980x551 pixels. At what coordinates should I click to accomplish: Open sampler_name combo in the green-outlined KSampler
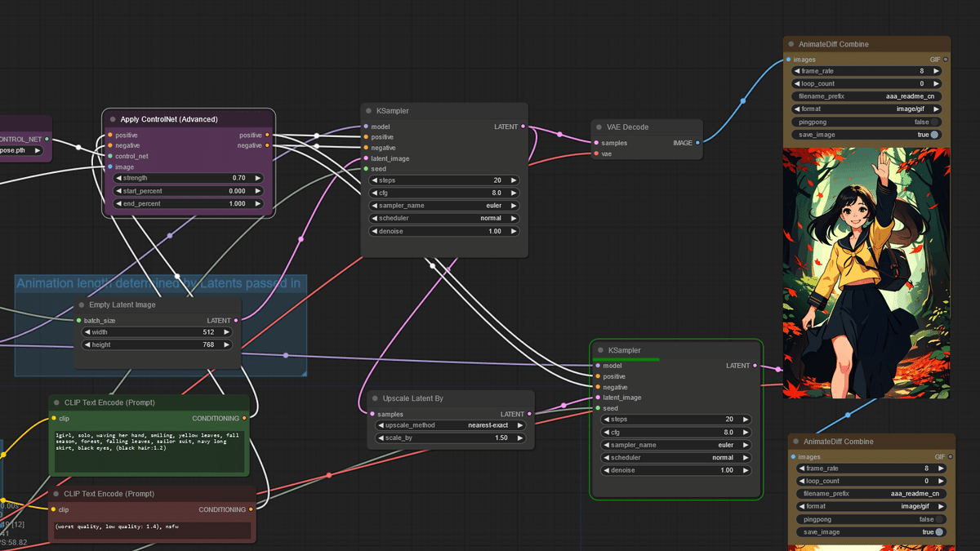(675, 445)
